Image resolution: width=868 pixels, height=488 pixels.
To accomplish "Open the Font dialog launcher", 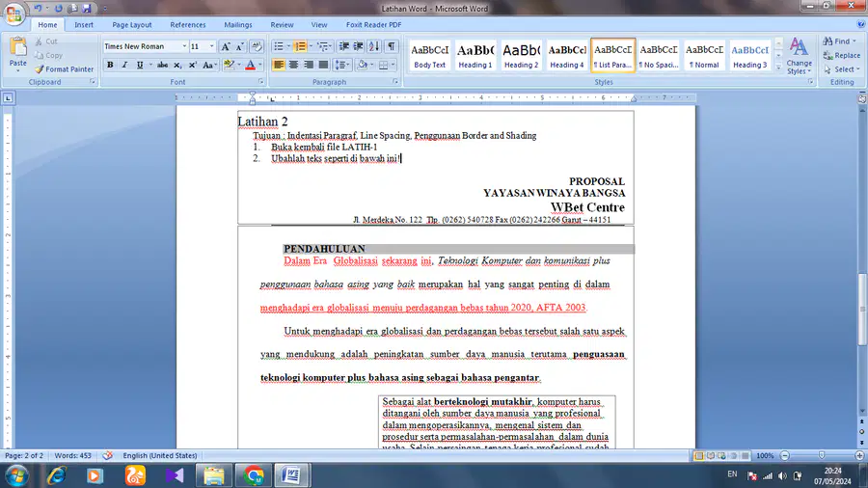I will (260, 82).
